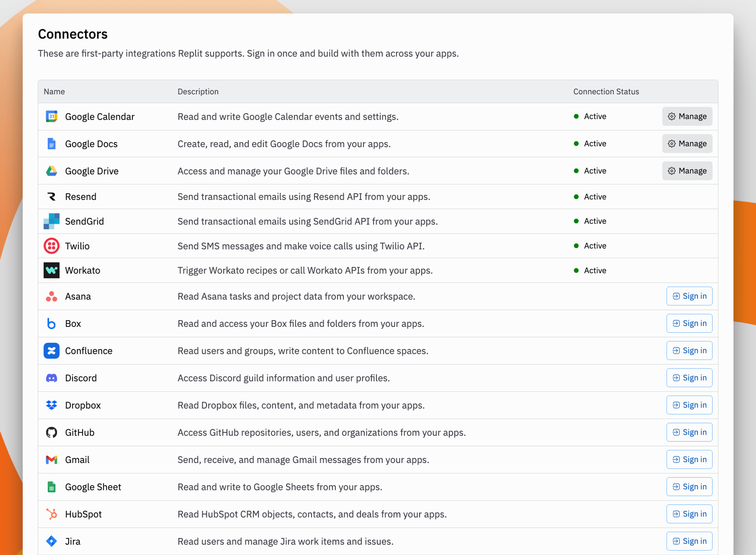This screenshot has height=555, width=756.
Task: Click the Discord logo icon
Action: coord(51,378)
